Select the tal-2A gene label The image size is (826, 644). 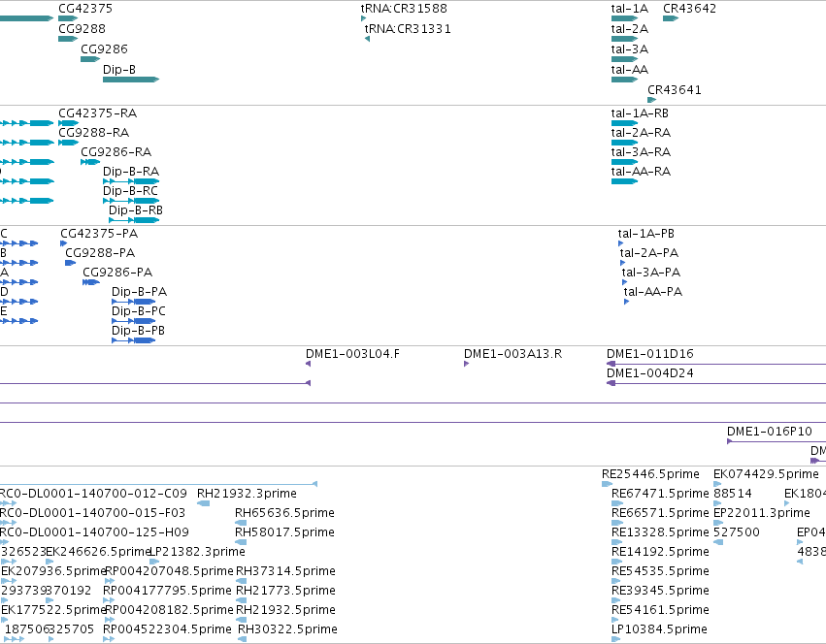(x=630, y=29)
